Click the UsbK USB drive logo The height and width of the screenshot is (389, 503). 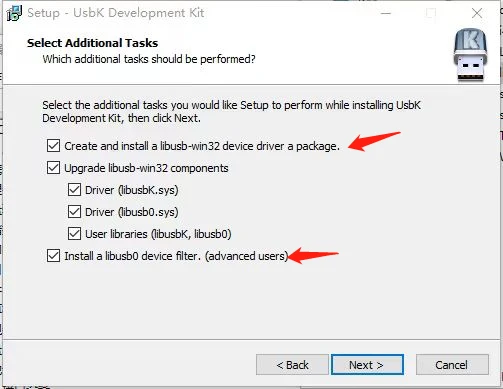click(470, 55)
